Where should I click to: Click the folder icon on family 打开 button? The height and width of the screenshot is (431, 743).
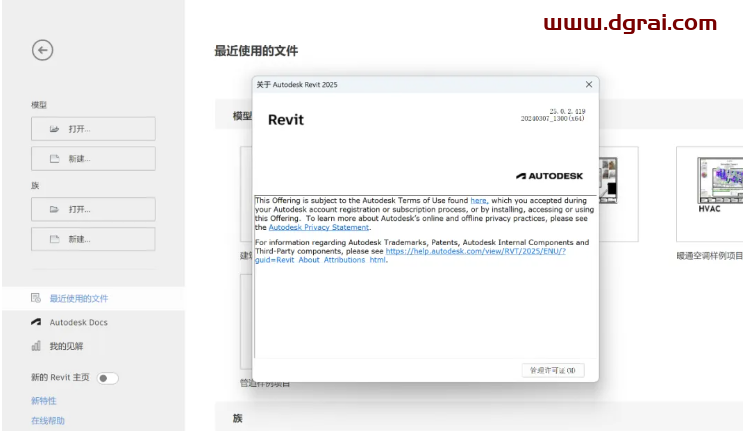point(54,209)
